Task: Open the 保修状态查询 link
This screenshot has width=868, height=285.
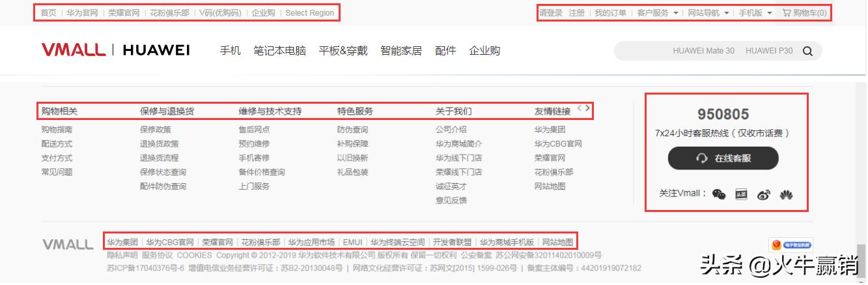Action: pos(163,172)
